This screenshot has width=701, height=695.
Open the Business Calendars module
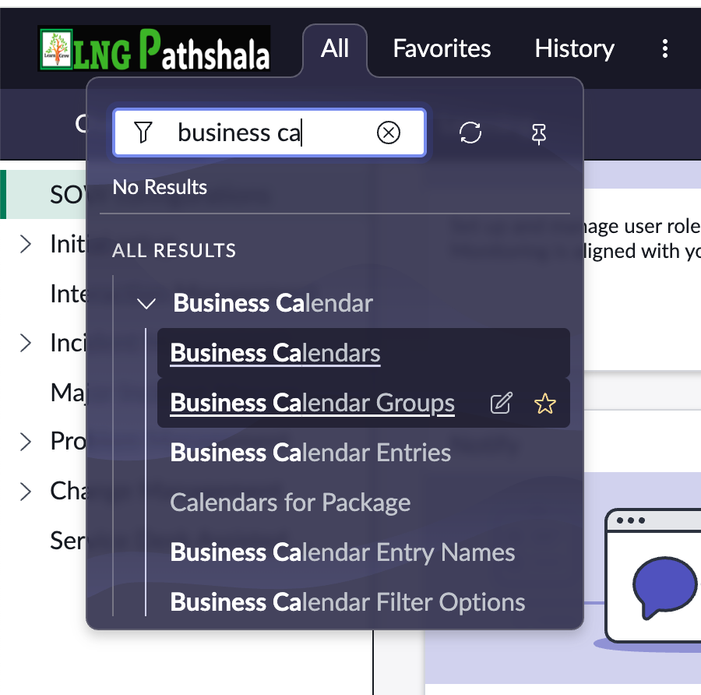click(x=275, y=353)
